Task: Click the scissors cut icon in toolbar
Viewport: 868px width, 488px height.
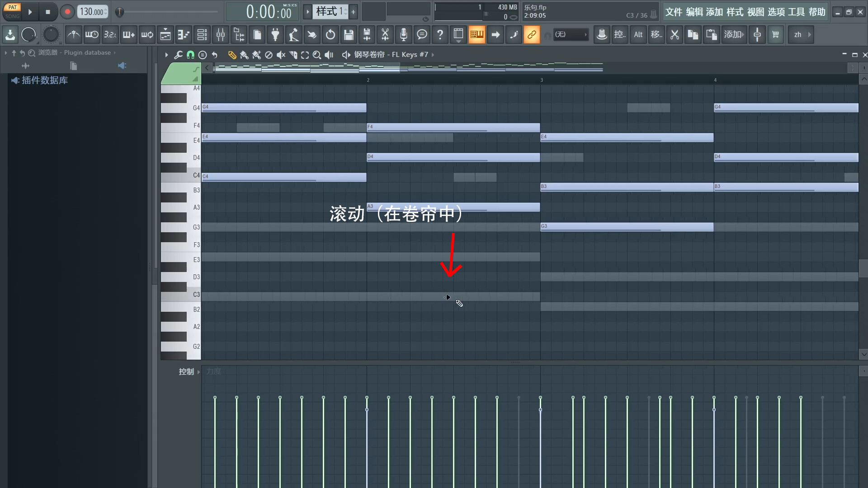Action: (674, 34)
